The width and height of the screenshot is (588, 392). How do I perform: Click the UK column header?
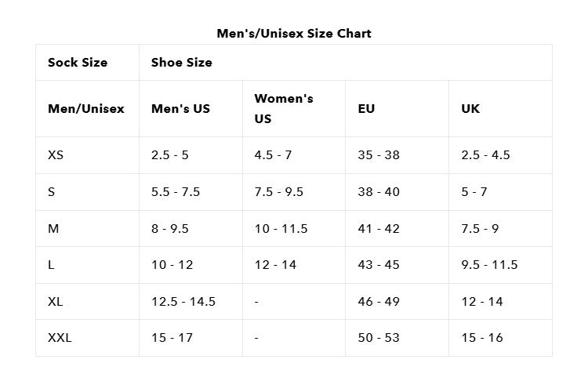point(470,108)
